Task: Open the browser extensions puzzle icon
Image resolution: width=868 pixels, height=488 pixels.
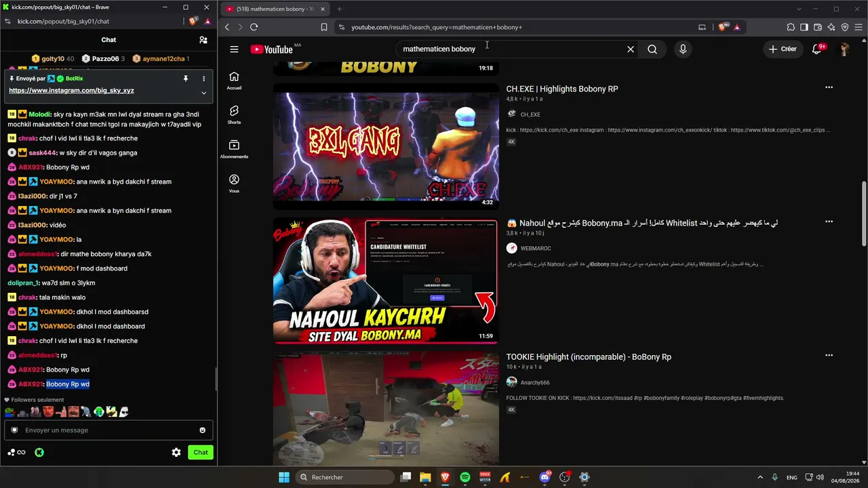Action: click(x=791, y=27)
